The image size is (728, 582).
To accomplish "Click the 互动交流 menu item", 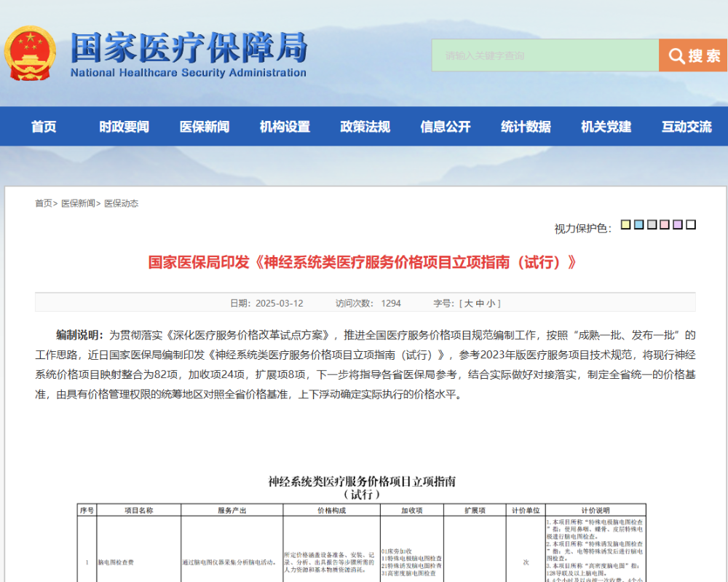I will 687,127.
